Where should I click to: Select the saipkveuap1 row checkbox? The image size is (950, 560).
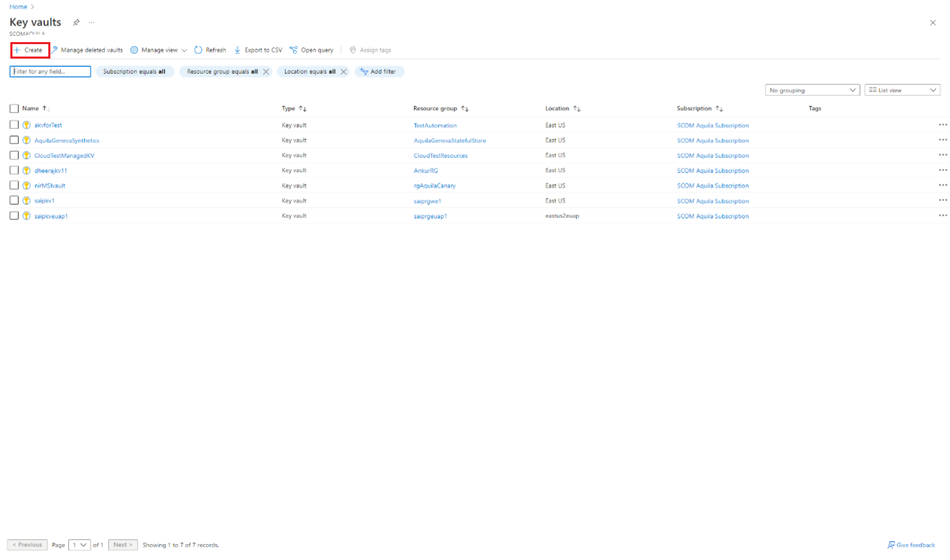(x=14, y=216)
